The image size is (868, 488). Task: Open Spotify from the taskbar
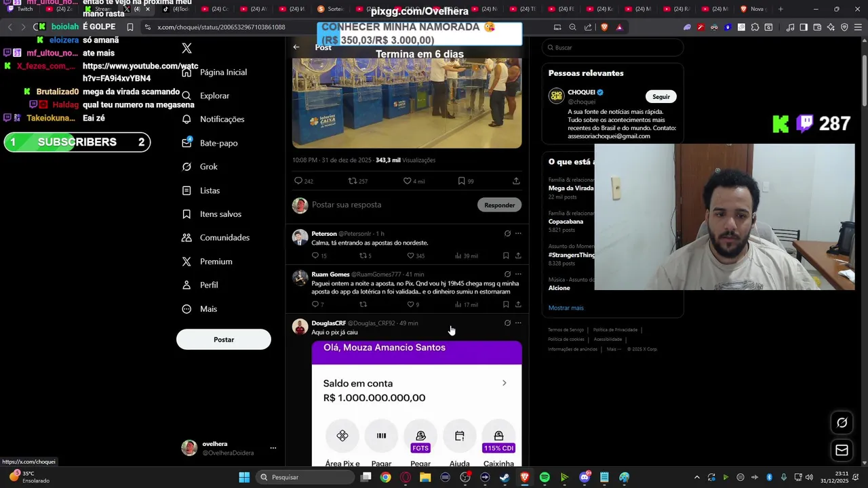coord(545,477)
